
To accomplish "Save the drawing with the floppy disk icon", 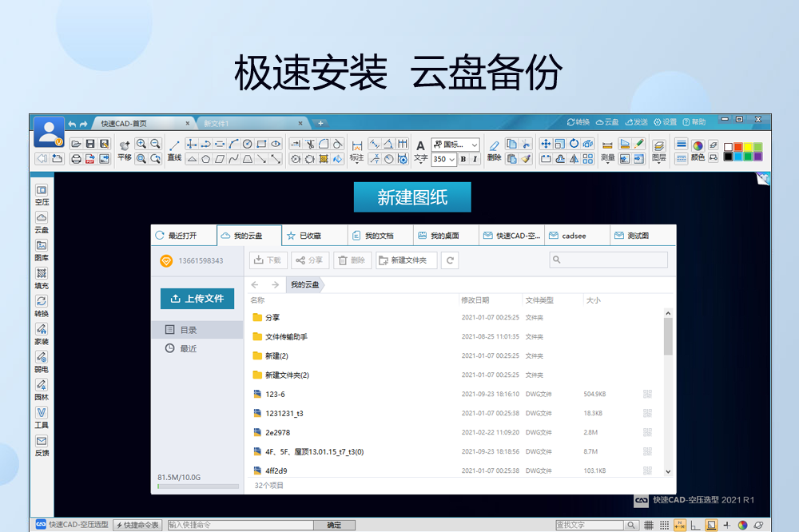I will point(90,145).
